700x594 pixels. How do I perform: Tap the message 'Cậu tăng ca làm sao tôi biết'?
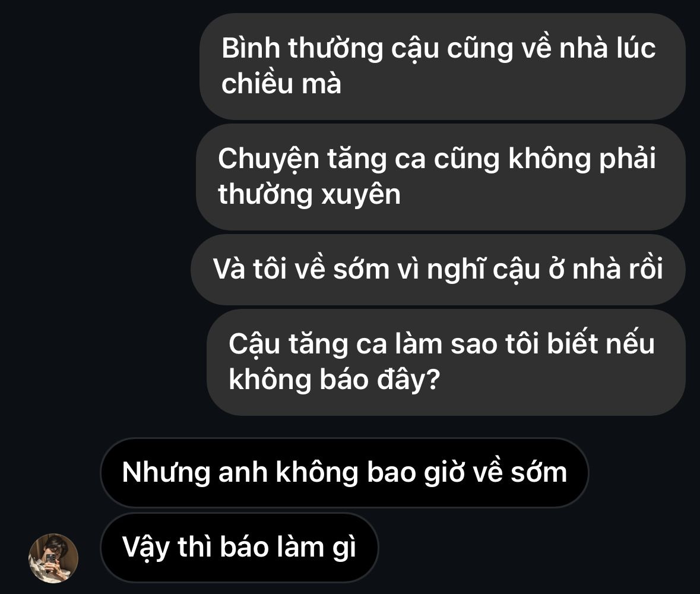click(446, 363)
